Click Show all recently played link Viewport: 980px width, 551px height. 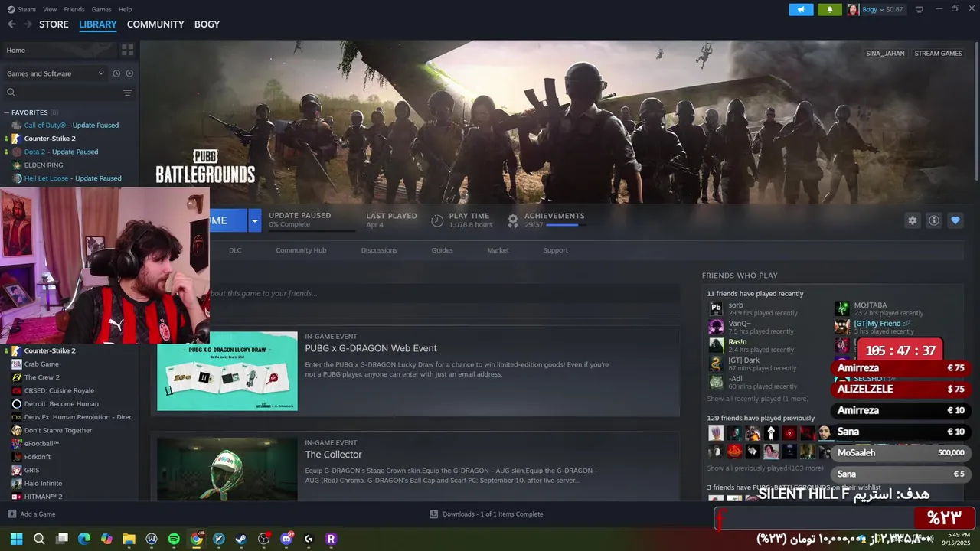(x=757, y=399)
